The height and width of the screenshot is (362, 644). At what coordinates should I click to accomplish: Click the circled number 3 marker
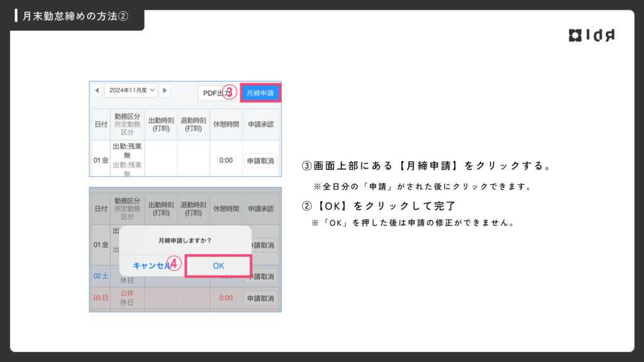[230, 93]
